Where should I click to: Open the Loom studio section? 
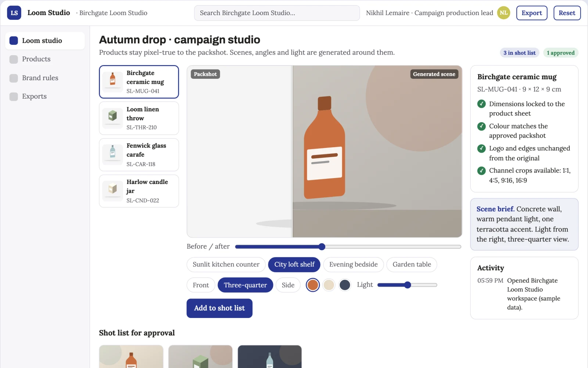pos(45,40)
